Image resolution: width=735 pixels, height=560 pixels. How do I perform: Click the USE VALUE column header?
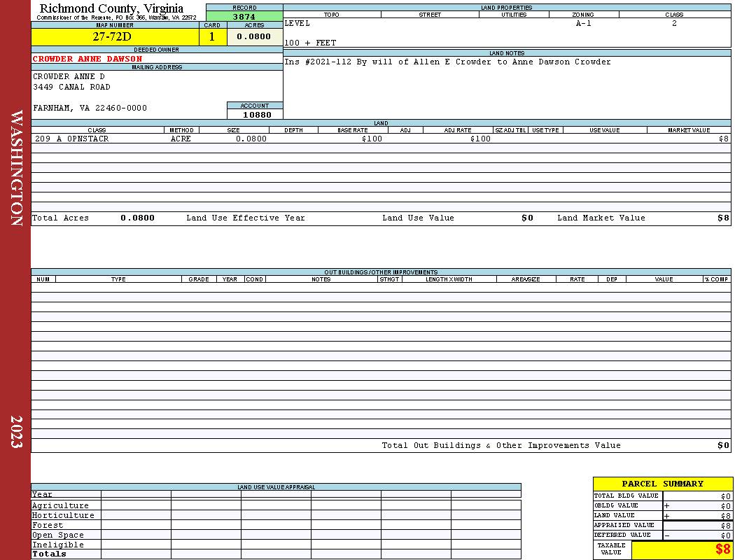(604, 130)
